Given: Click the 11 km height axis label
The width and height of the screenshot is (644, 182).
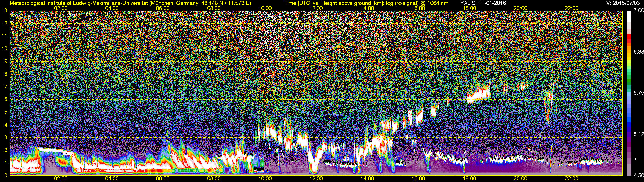Looking at the screenshot, I should (5, 36).
